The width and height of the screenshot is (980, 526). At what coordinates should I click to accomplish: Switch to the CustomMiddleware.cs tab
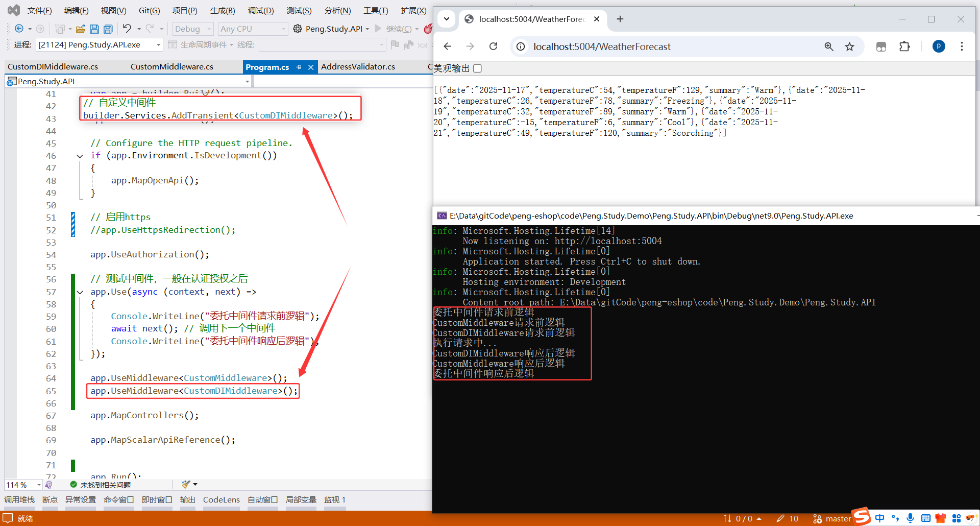point(172,67)
